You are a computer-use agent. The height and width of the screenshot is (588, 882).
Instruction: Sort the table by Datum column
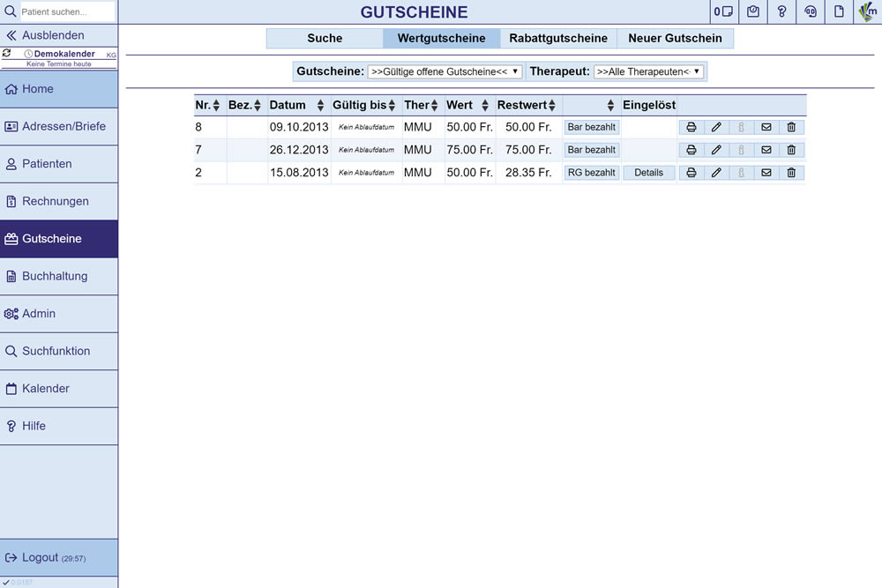[x=321, y=106]
